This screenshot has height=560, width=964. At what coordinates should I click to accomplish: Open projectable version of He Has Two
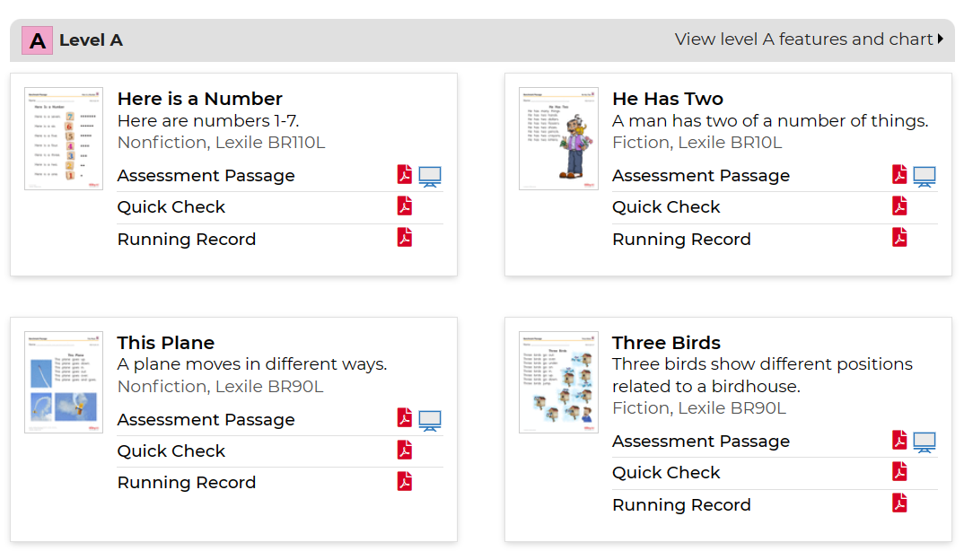925,177
